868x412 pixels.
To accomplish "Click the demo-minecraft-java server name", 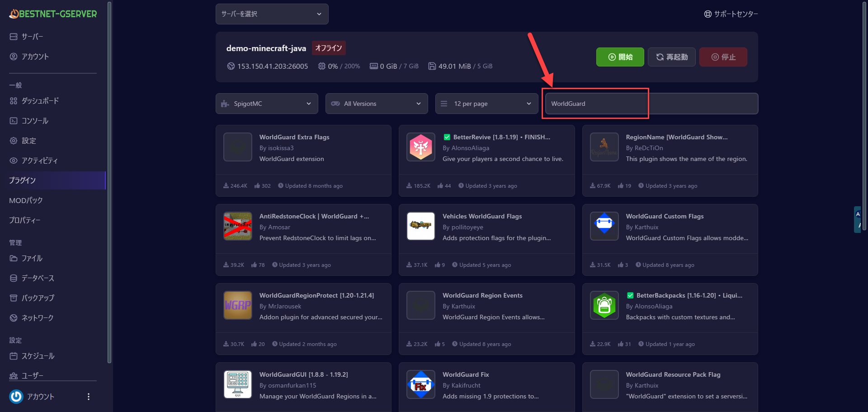I will pyautogui.click(x=266, y=48).
